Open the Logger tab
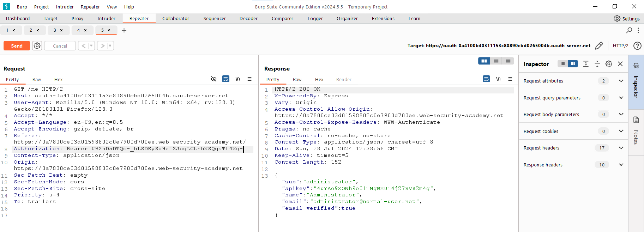Viewport: 644px width, 232px height. (x=315, y=18)
